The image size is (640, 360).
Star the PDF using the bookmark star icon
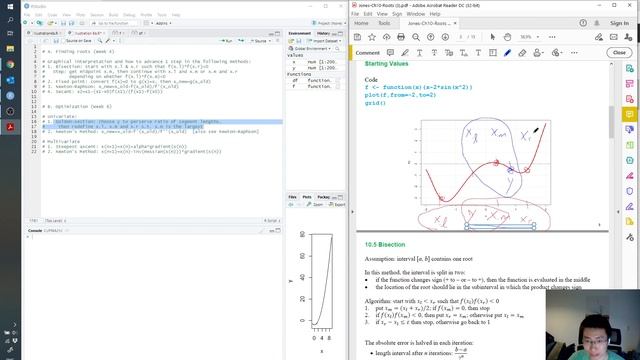(372, 37)
